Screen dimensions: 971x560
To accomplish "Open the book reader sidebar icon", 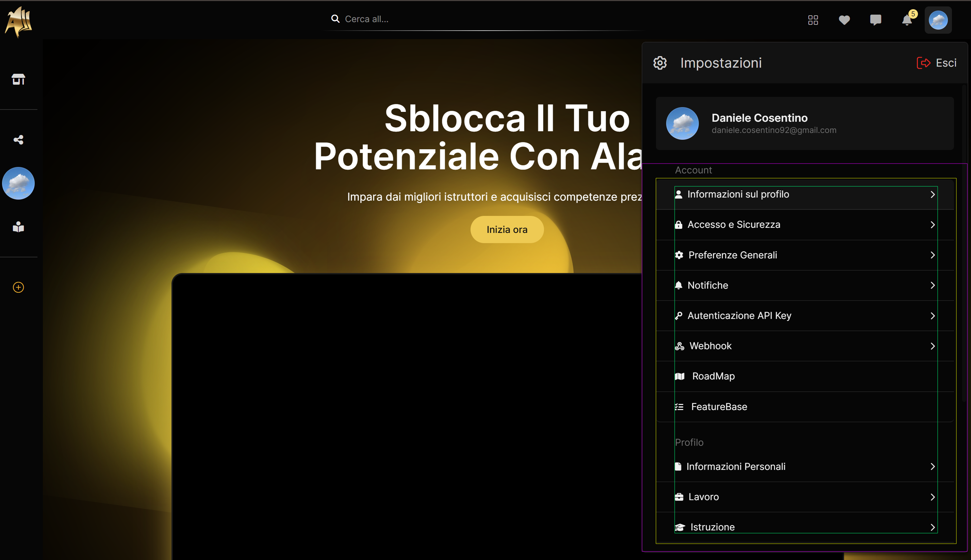I will point(18,227).
